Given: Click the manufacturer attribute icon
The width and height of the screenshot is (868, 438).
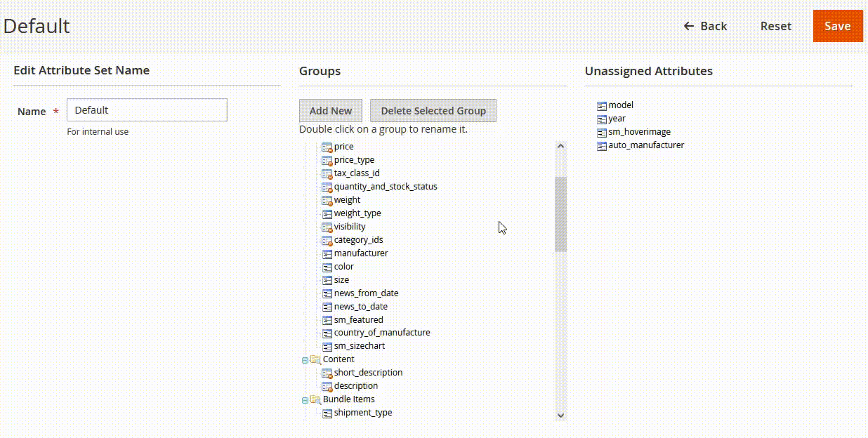Looking at the screenshot, I should [327, 253].
